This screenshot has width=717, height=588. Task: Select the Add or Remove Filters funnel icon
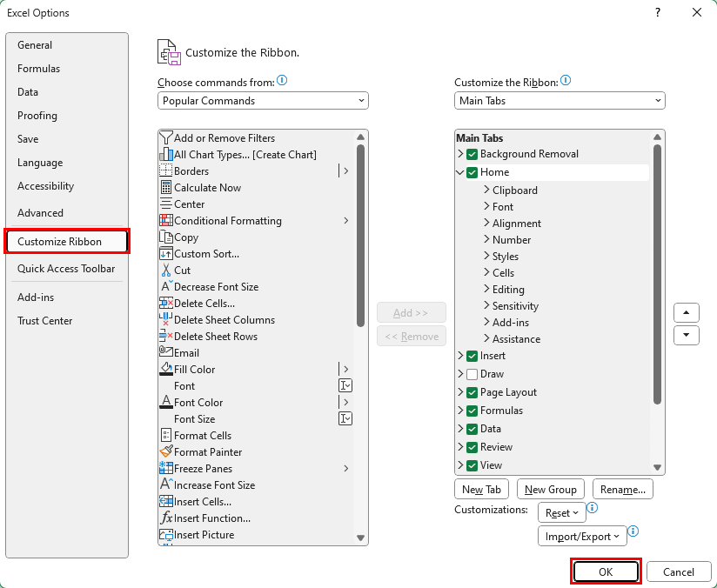point(166,138)
